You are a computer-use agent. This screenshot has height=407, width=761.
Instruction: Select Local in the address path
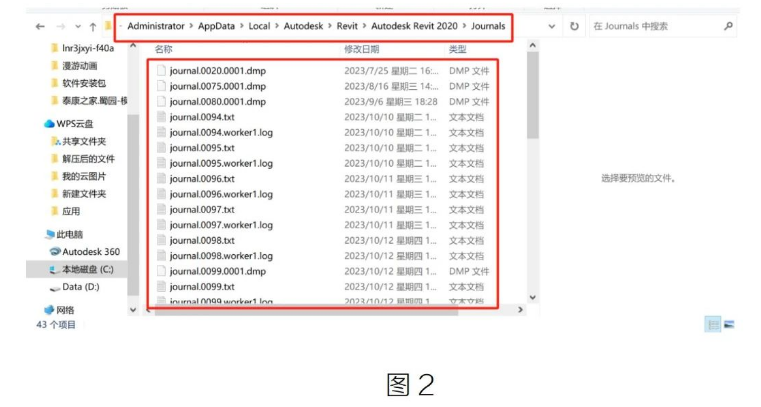259,26
